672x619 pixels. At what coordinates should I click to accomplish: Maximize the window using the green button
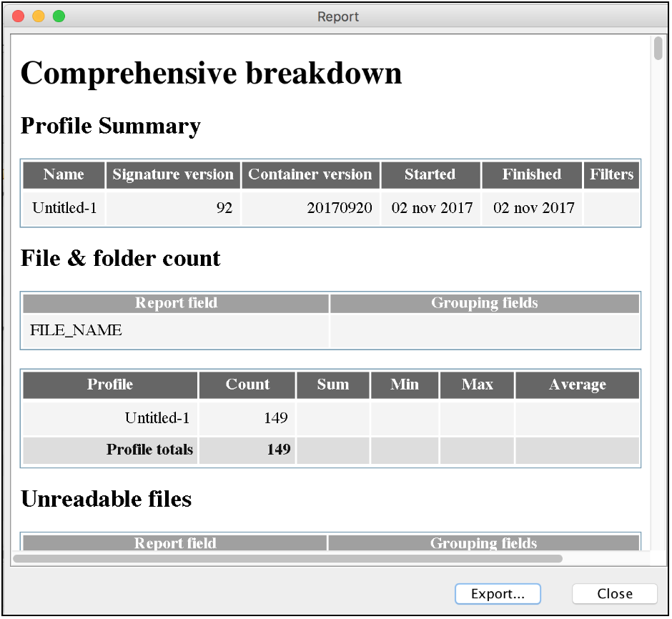coord(59,16)
